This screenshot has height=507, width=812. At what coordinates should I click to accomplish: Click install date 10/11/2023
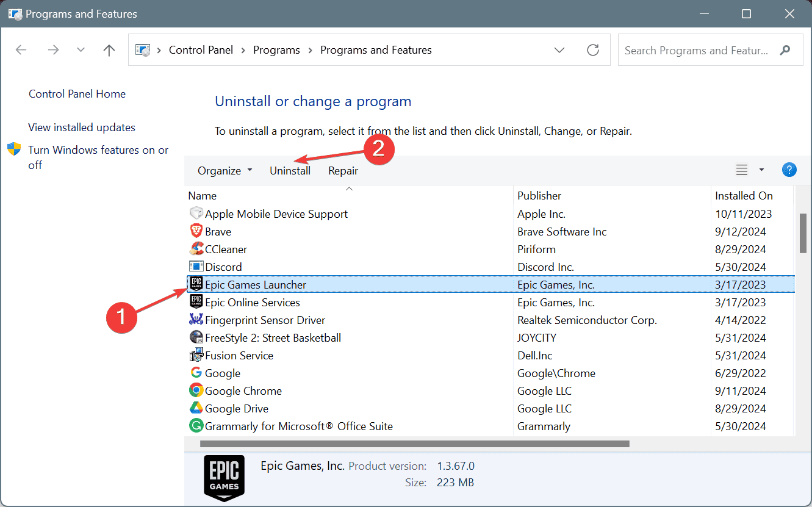[x=744, y=214]
